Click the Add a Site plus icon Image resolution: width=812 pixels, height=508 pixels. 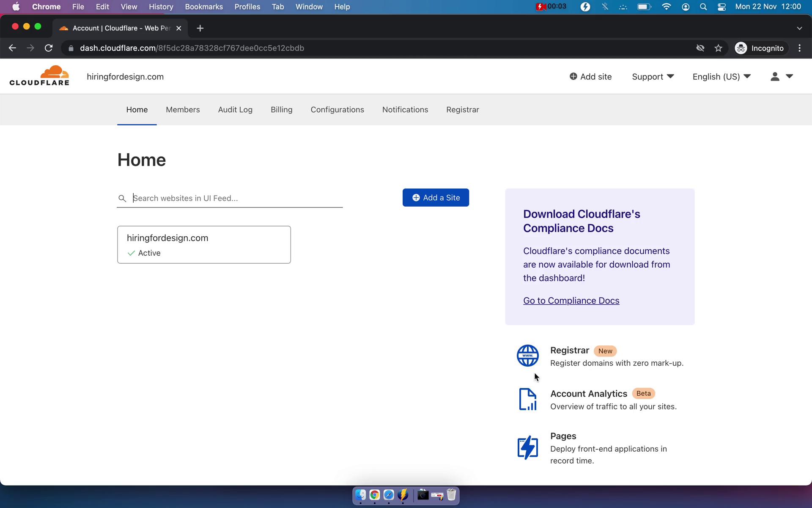pyautogui.click(x=416, y=198)
